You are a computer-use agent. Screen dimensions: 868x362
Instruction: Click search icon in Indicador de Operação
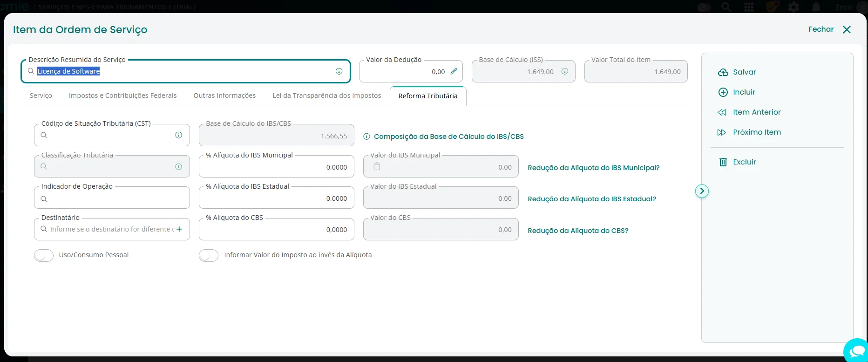click(x=44, y=199)
